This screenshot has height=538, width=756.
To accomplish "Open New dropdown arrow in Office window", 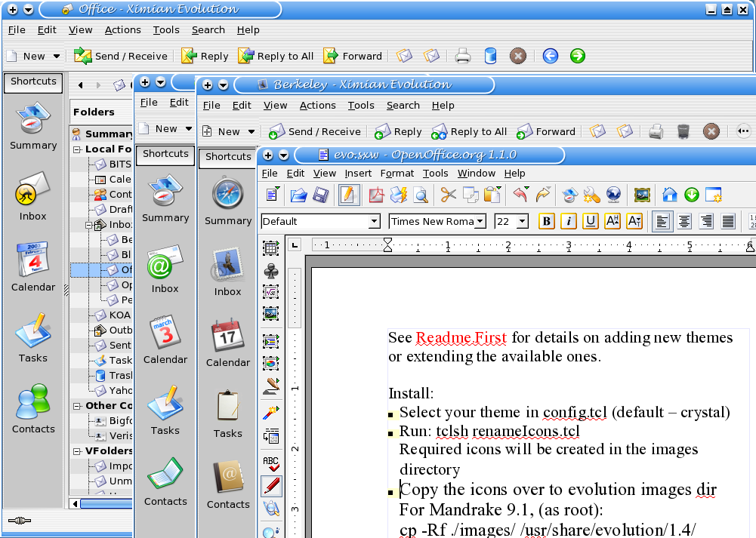I will [x=57, y=56].
